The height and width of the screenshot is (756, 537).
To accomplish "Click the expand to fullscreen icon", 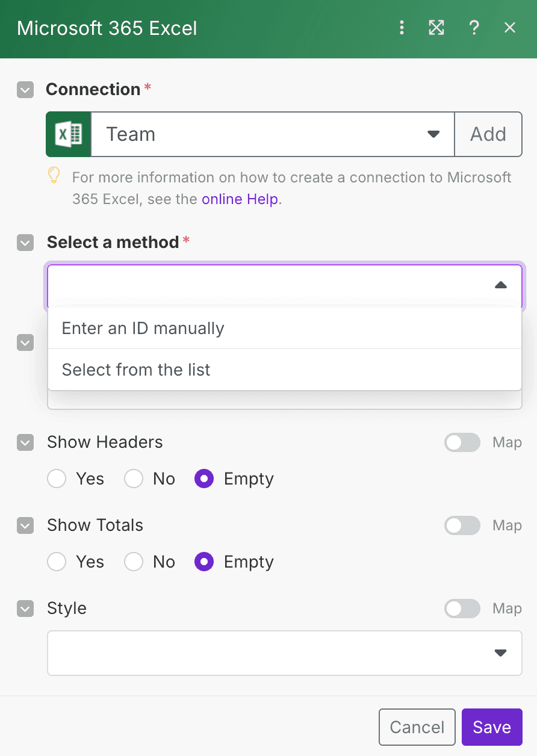I will coord(436,28).
